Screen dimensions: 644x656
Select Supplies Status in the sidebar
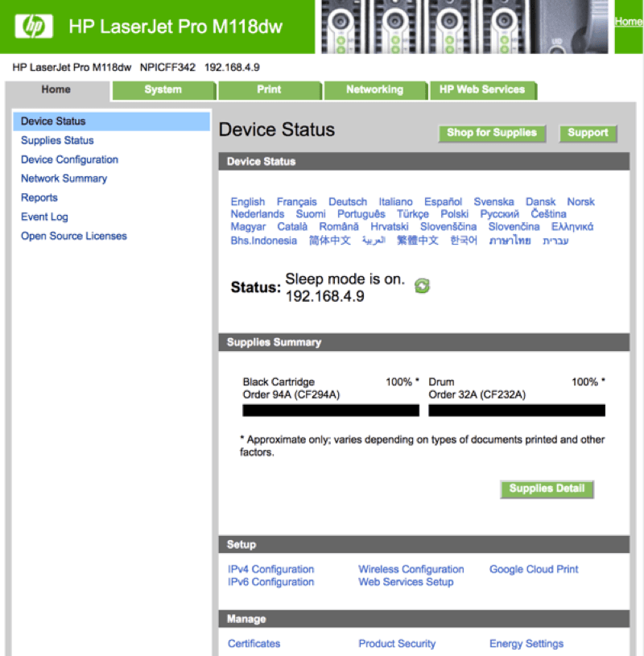point(56,140)
